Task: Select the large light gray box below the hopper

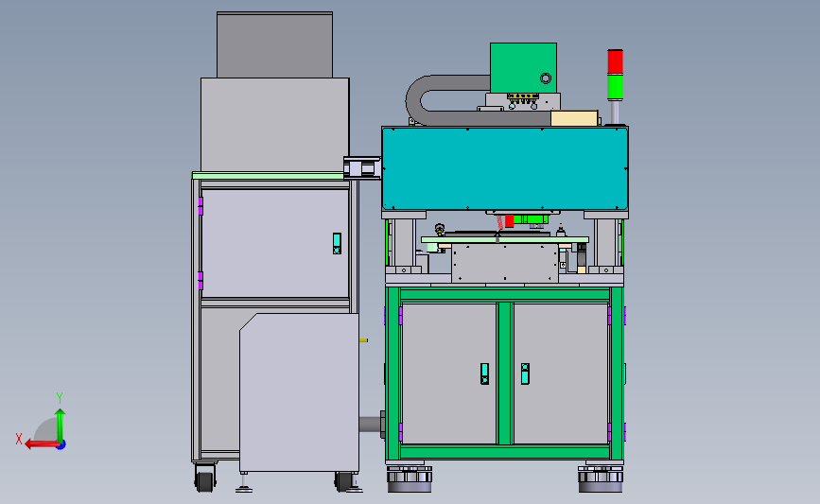Action: pyautogui.click(x=274, y=125)
